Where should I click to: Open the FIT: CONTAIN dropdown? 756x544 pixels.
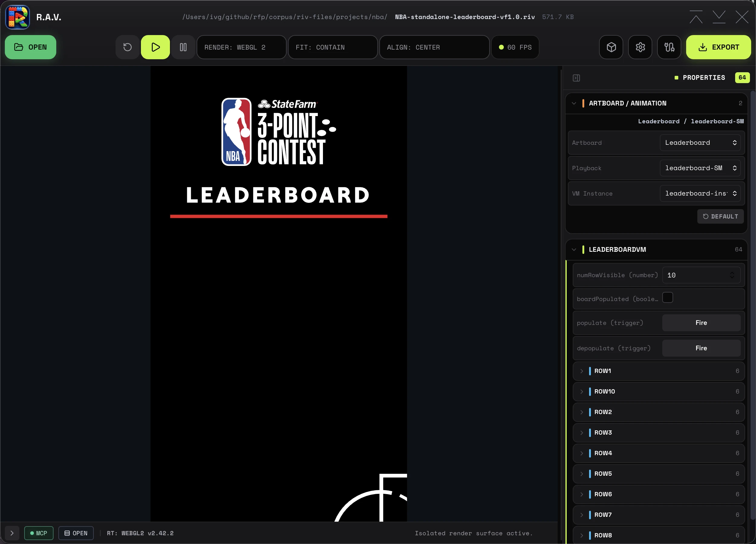pos(333,47)
